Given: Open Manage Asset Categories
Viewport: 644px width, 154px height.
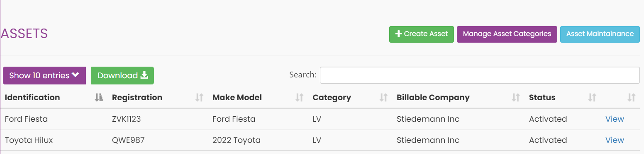Looking at the screenshot, I should pyautogui.click(x=507, y=34).
